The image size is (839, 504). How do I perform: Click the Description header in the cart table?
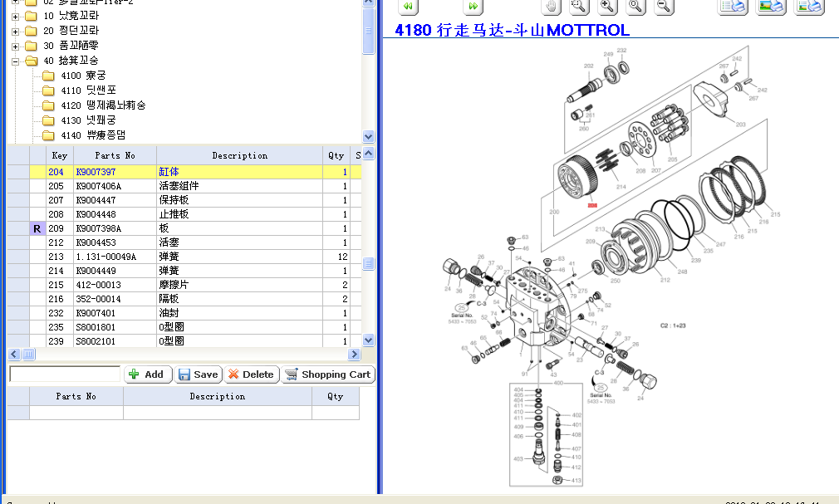tap(218, 396)
